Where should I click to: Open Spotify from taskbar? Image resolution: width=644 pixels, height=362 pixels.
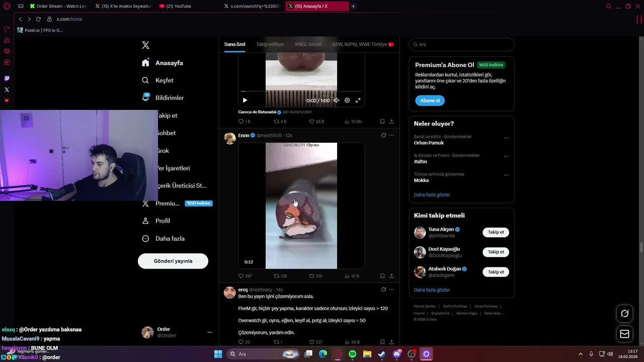[352, 354]
